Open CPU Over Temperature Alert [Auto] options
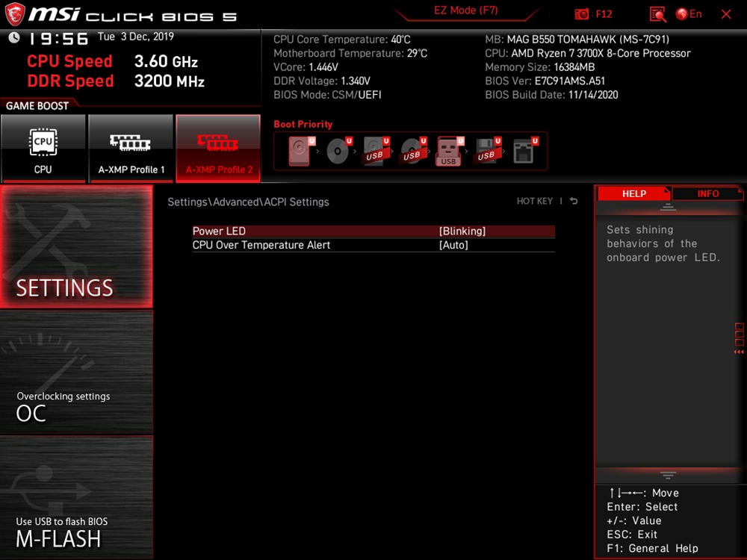747x560 pixels. click(453, 245)
